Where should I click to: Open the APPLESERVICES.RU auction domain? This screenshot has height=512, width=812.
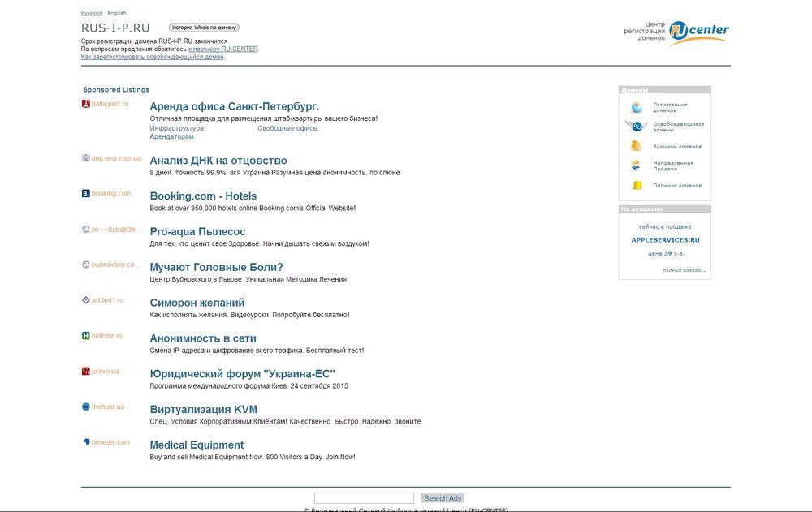(x=666, y=240)
